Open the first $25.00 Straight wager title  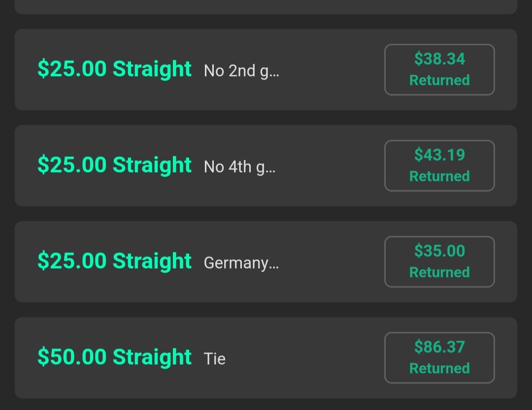point(114,69)
